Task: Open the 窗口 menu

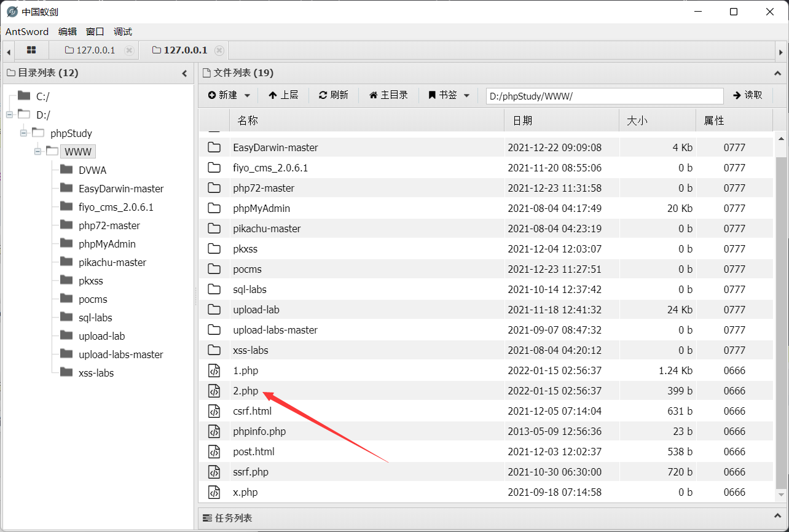Action: click(95, 32)
